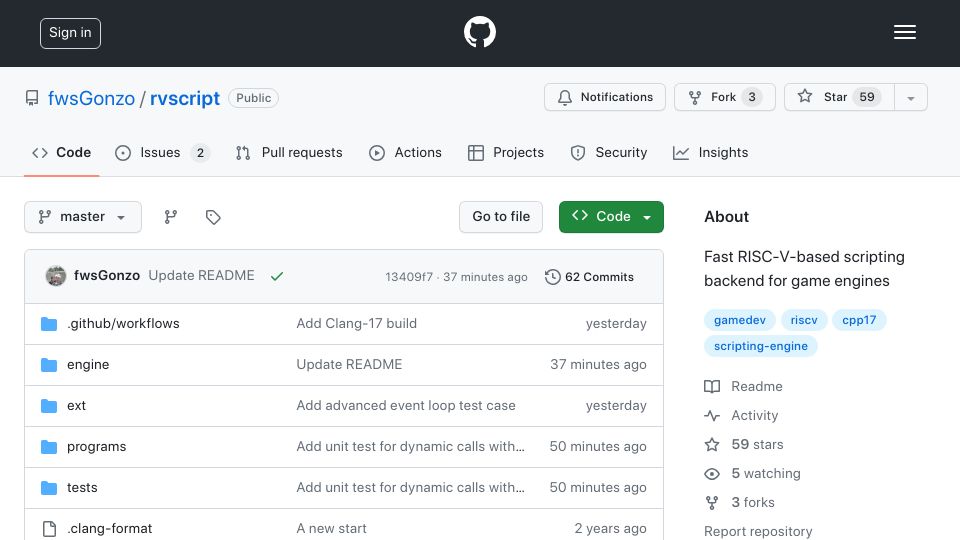Open the master branch dropdown
The image size is (960, 540).
[83, 217]
